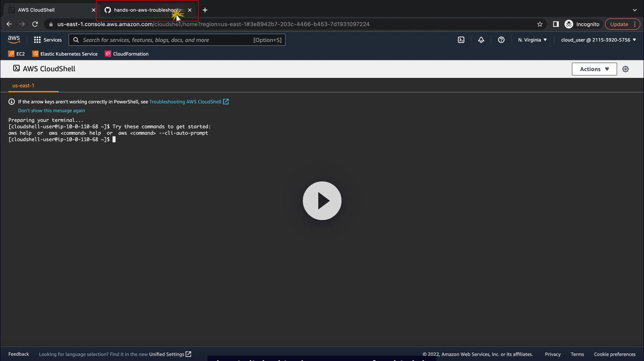The image size is (644, 361).
Task: Toggle the browser side panel
Action: pos(556,24)
